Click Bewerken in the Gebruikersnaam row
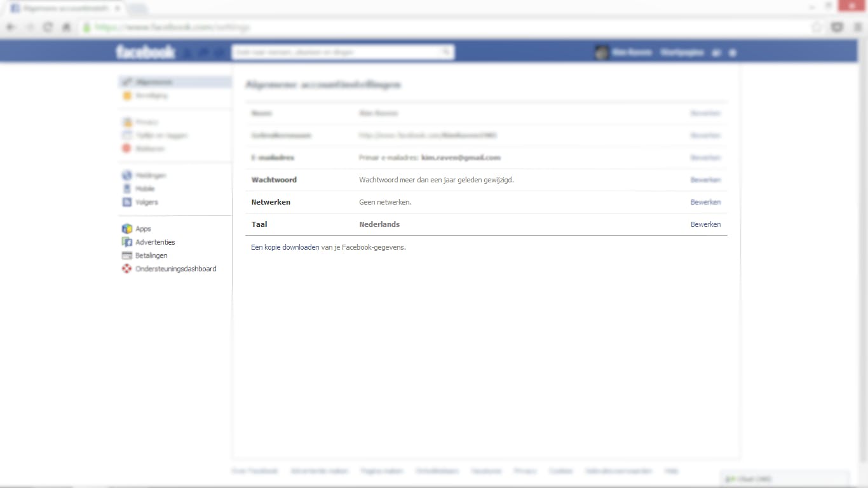868x488 pixels. coord(705,135)
